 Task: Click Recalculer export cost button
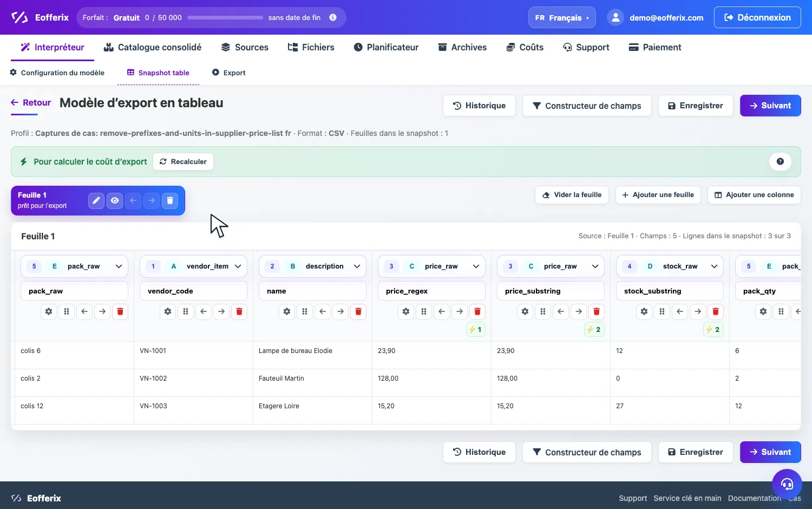pyautogui.click(x=183, y=161)
